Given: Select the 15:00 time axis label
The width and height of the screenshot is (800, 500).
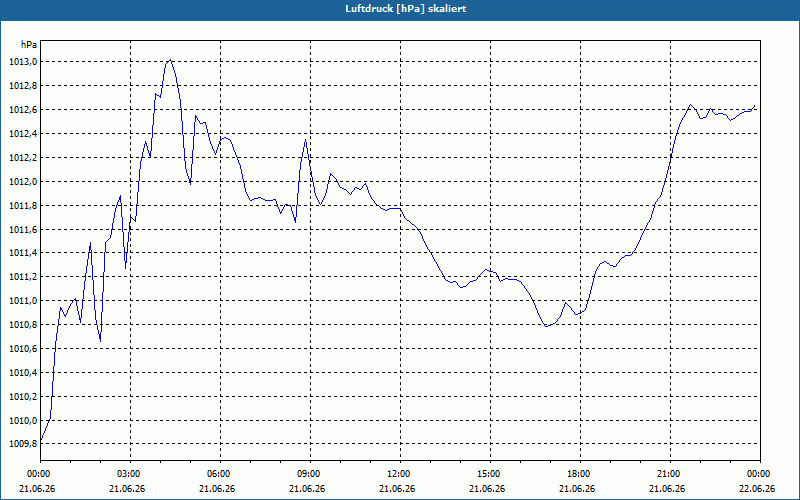Looking at the screenshot, I should click(490, 474).
